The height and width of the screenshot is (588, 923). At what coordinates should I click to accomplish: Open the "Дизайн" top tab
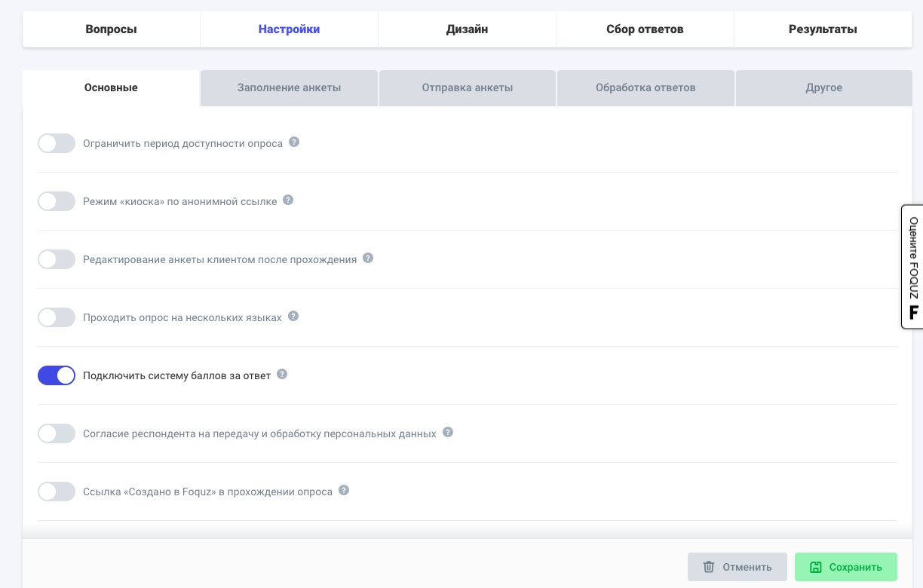467,29
